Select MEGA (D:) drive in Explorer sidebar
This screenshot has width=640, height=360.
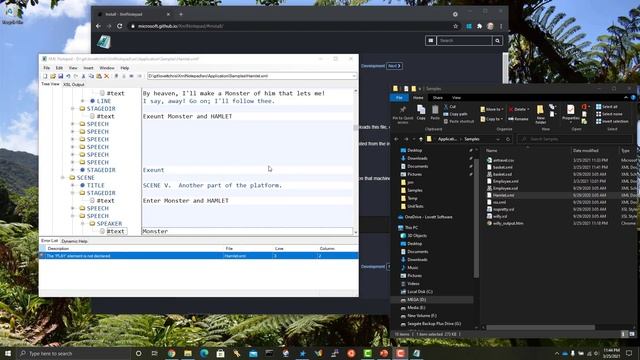coord(416,300)
